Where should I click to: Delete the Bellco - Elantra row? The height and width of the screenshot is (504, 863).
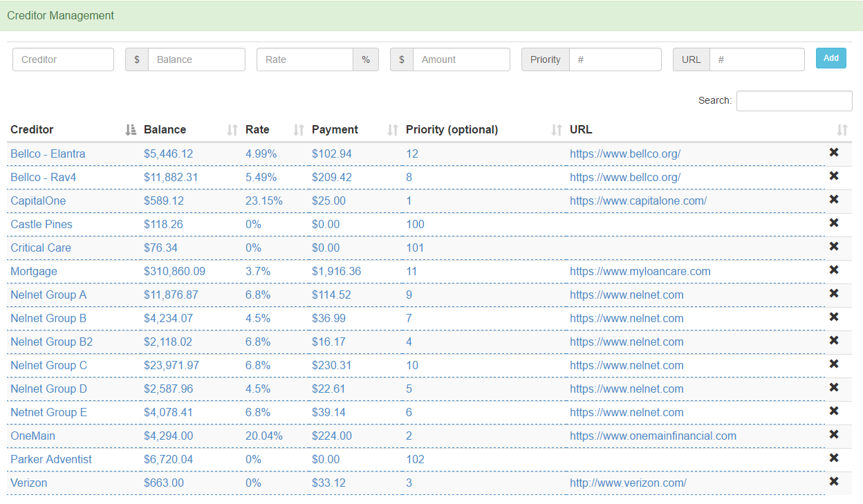(x=833, y=153)
